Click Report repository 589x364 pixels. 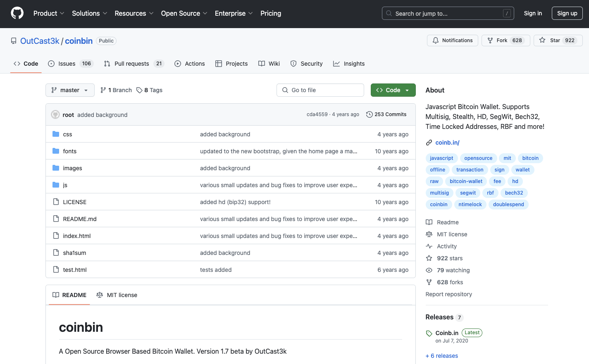click(x=449, y=294)
